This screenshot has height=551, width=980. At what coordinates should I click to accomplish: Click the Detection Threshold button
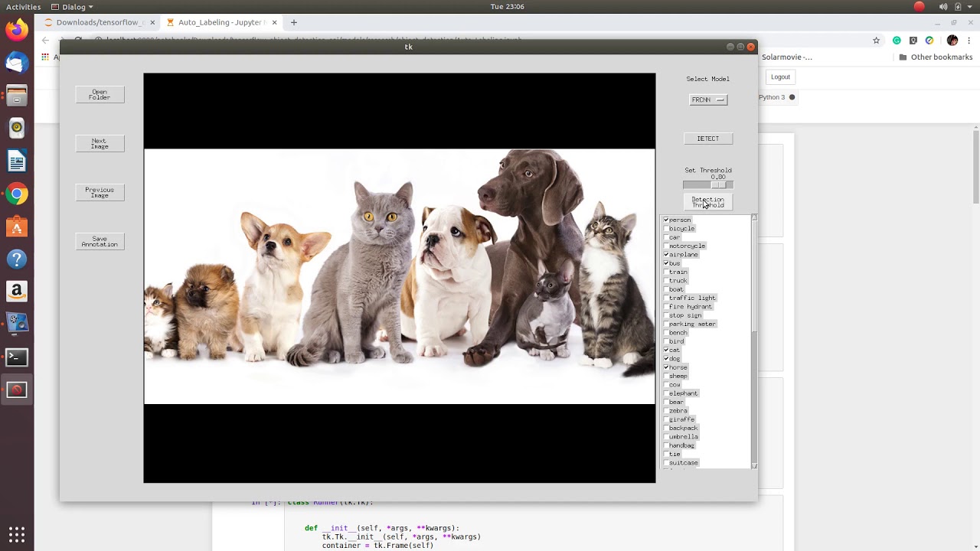click(708, 202)
